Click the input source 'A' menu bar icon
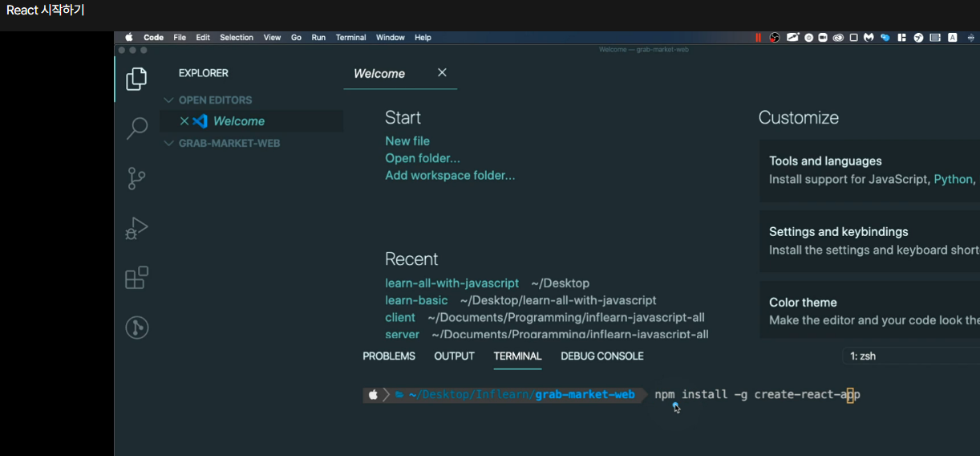Image resolution: width=980 pixels, height=456 pixels. pyautogui.click(x=952, y=38)
